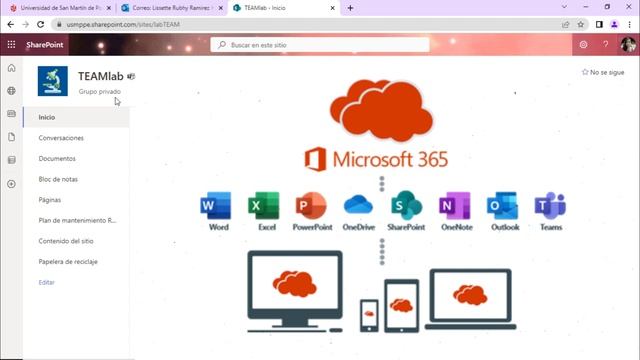Open the help question mark icon
The width and height of the screenshot is (640, 360).
(x=606, y=44)
